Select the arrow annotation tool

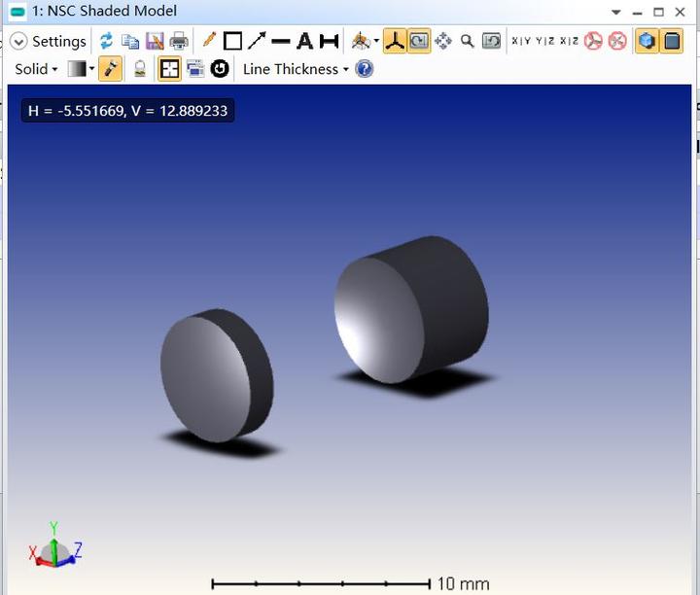(x=257, y=41)
